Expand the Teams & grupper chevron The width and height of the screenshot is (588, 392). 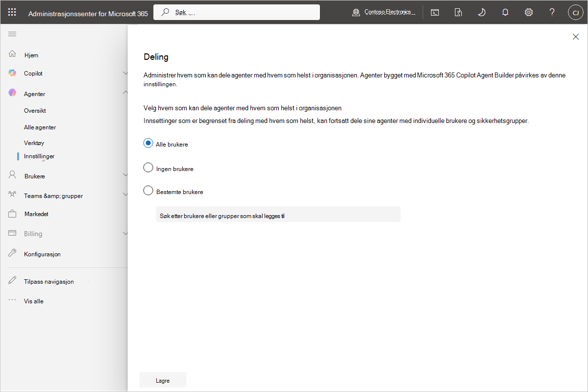coord(125,195)
